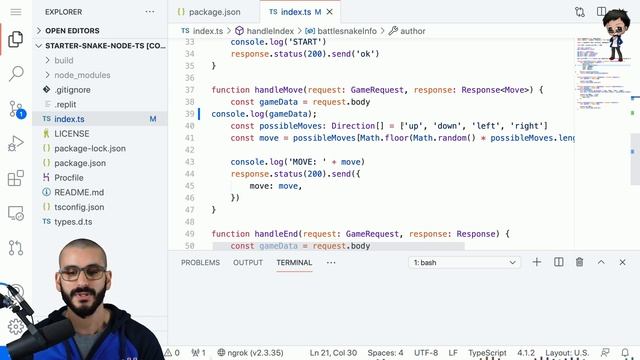Open .gitignore file in explorer
Screen dimensions: 640x360
click(x=100, y=90)
